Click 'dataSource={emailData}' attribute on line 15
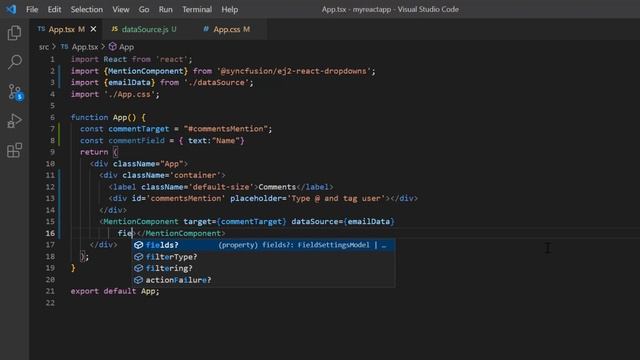This screenshot has width=640, height=360. click(342, 222)
